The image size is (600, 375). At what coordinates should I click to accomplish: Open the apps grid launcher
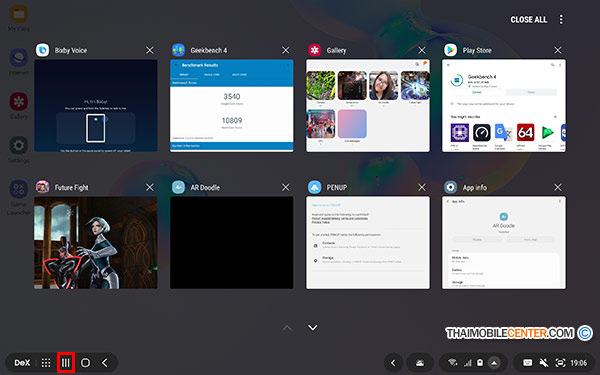pyautogui.click(x=46, y=362)
